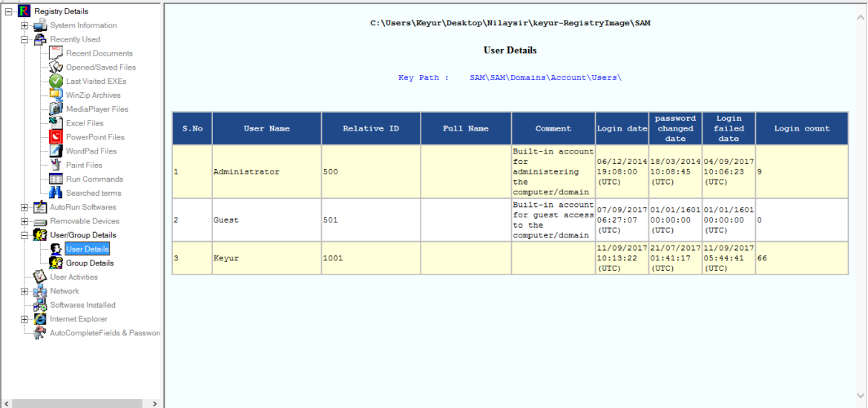The image size is (868, 408).
Task: Click the Login failed date header
Action: pyautogui.click(x=729, y=128)
